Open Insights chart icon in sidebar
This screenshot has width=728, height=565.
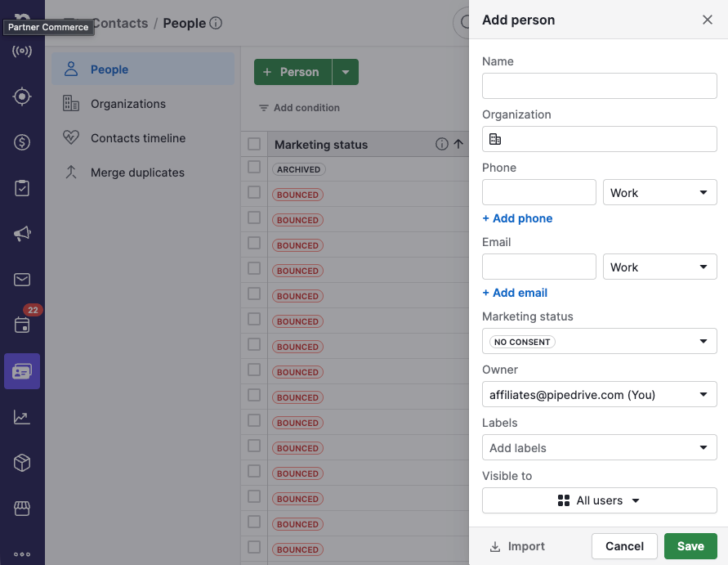(x=22, y=417)
